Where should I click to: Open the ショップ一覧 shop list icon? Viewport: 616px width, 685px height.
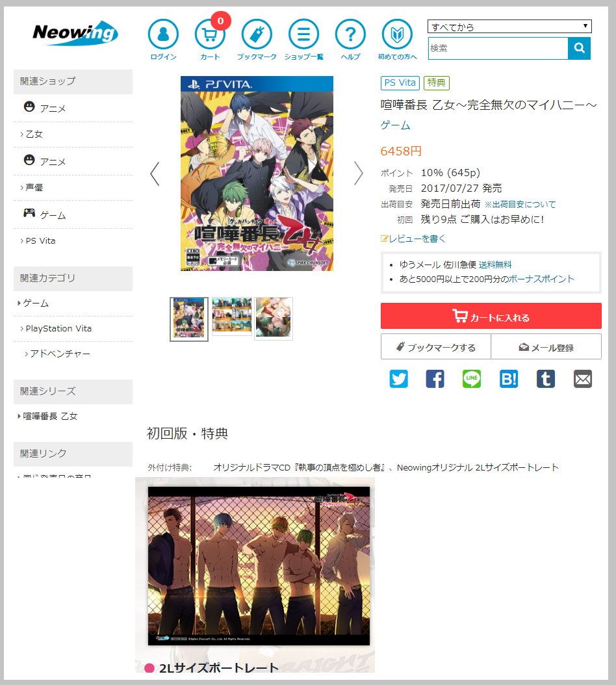click(x=303, y=40)
